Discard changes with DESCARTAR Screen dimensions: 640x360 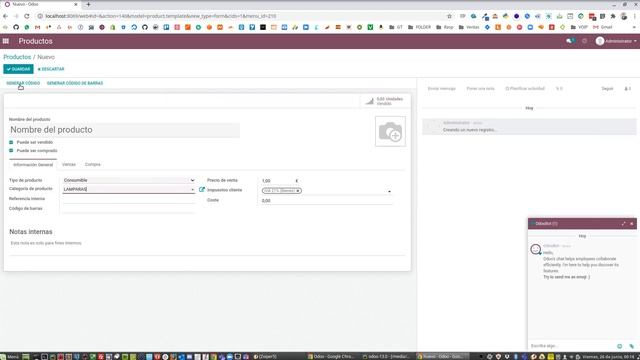coord(51,69)
